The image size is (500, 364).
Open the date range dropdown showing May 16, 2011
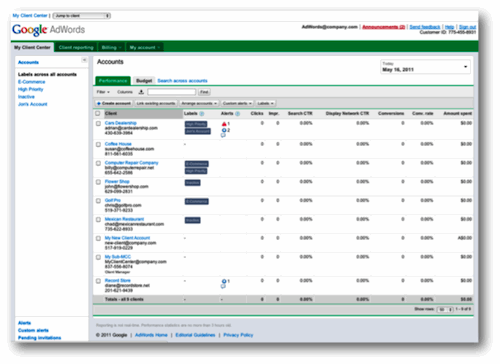425,67
